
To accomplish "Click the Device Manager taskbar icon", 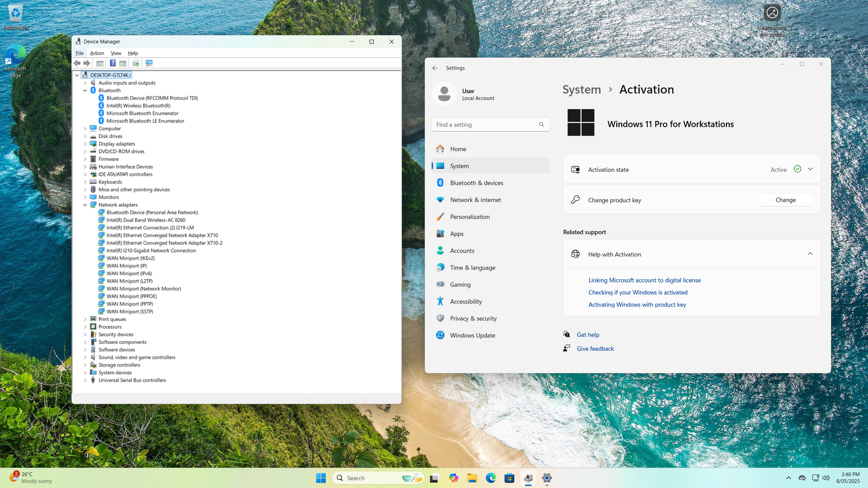I will point(528,478).
